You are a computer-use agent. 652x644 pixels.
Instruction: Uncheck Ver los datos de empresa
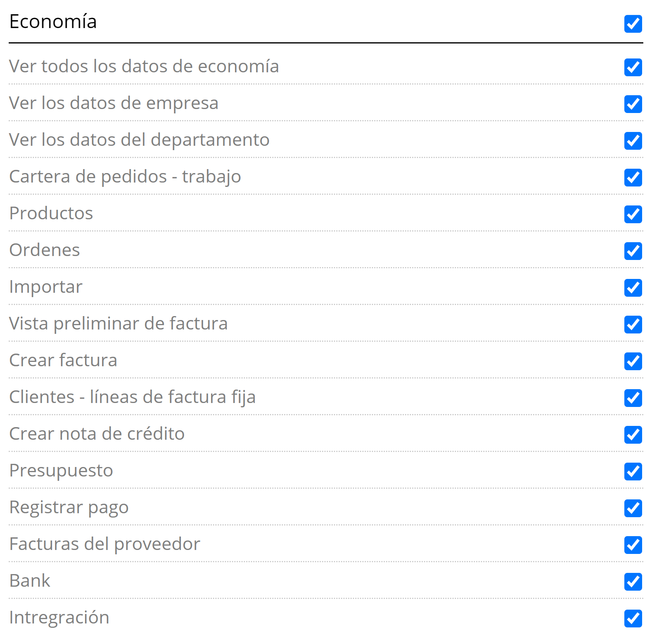pos(633,104)
